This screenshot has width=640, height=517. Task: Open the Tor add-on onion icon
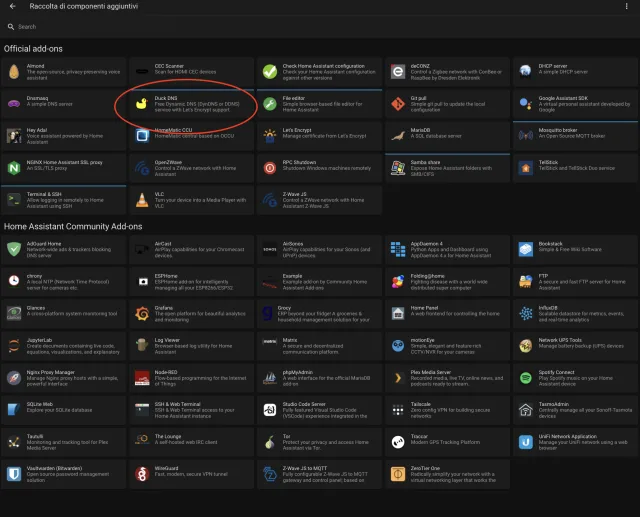pyautogui.click(x=269, y=441)
